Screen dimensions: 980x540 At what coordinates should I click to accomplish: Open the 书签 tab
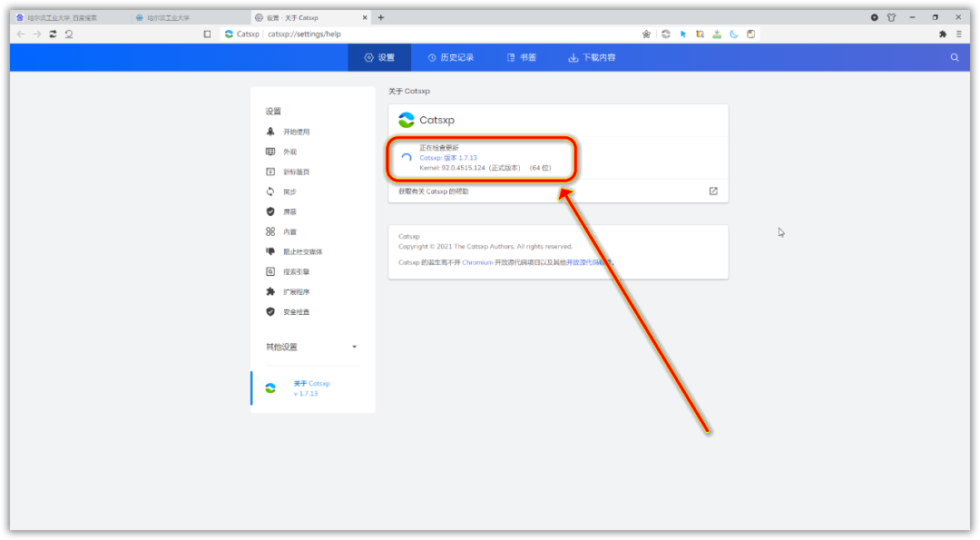click(521, 57)
